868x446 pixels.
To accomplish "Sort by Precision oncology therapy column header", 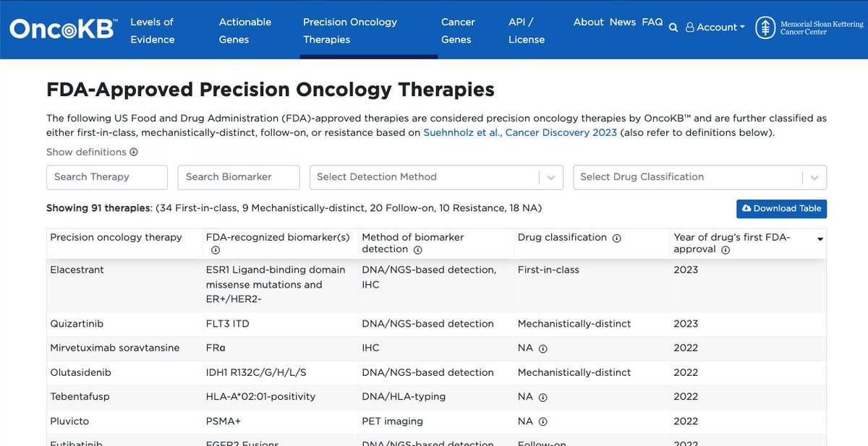I will (x=116, y=237).
